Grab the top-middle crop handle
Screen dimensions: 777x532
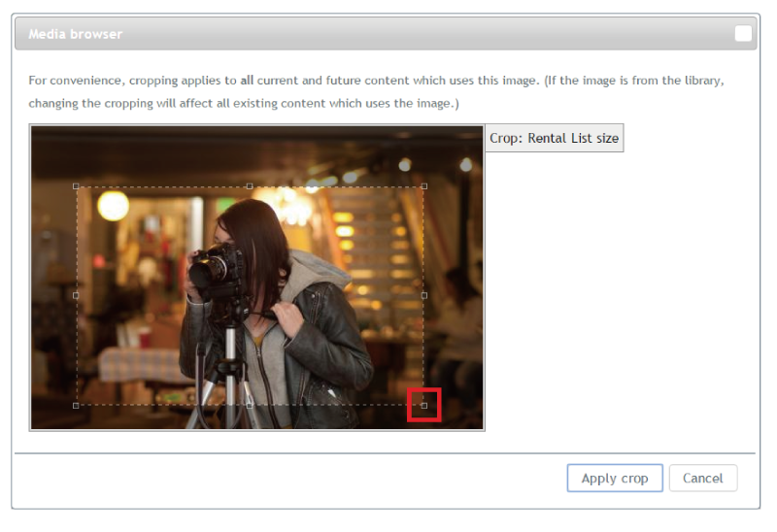pos(250,186)
